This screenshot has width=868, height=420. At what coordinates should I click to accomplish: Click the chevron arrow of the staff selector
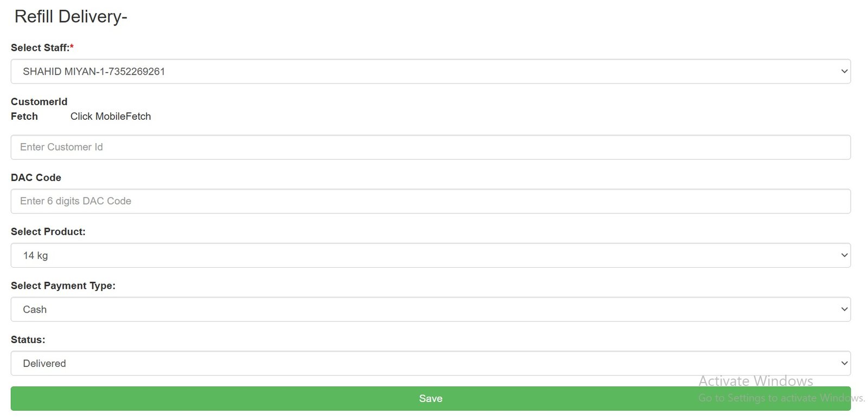point(844,72)
